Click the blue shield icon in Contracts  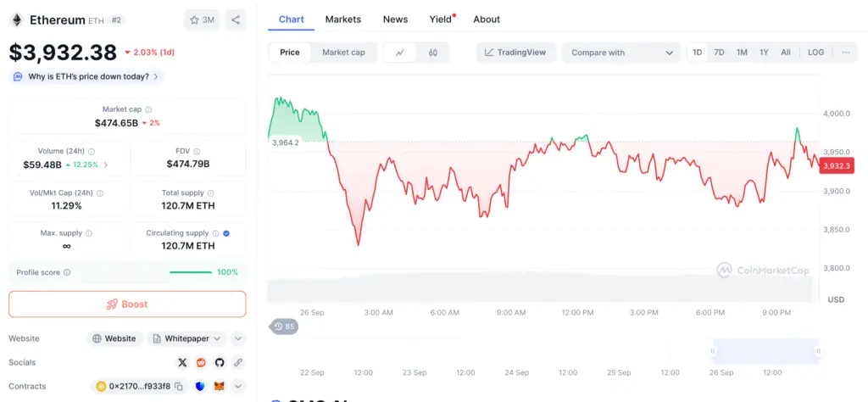[200, 387]
